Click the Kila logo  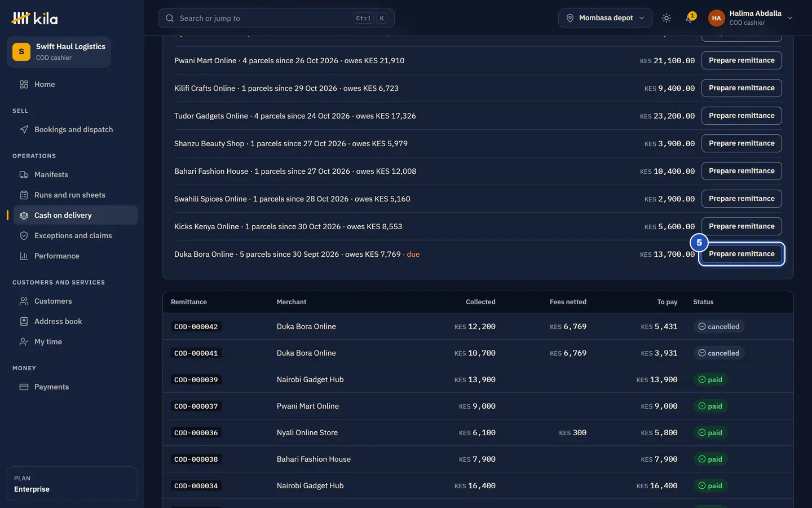tap(34, 18)
